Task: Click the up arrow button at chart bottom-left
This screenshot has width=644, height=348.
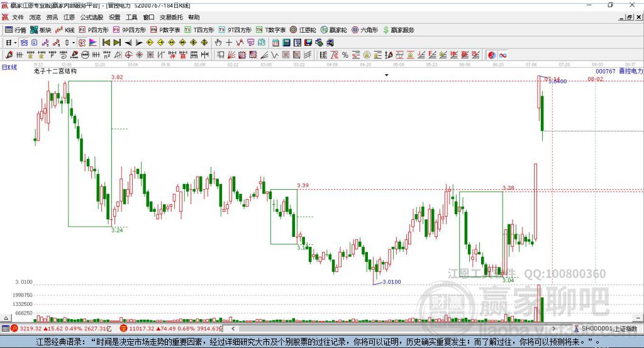Action: click(6, 318)
